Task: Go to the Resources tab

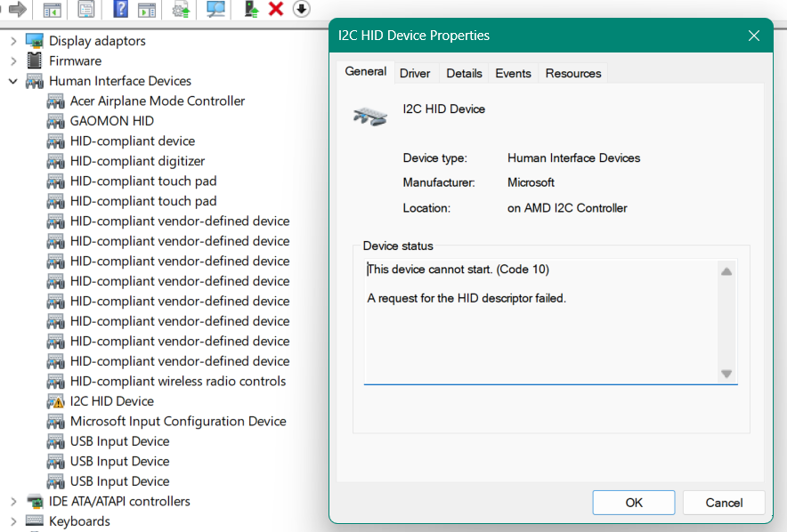Action: (x=572, y=73)
